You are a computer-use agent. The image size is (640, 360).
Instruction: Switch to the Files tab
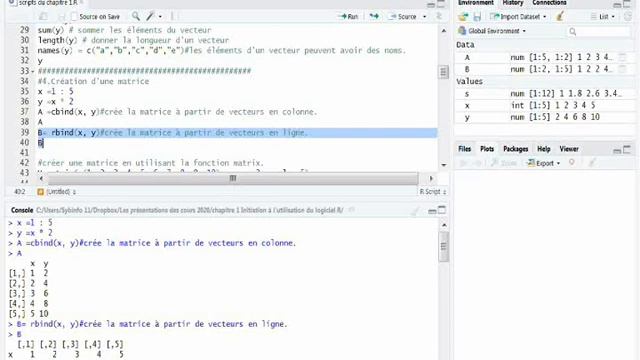[x=464, y=149]
